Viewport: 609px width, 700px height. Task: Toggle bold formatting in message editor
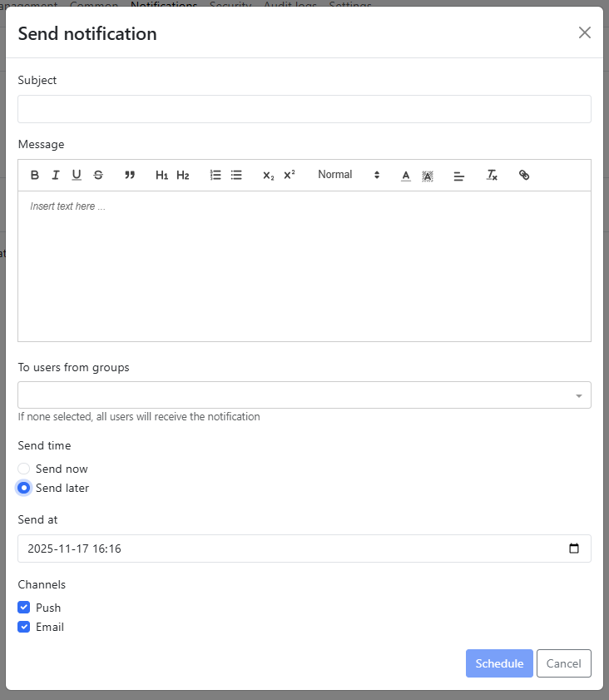pyautogui.click(x=35, y=176)
